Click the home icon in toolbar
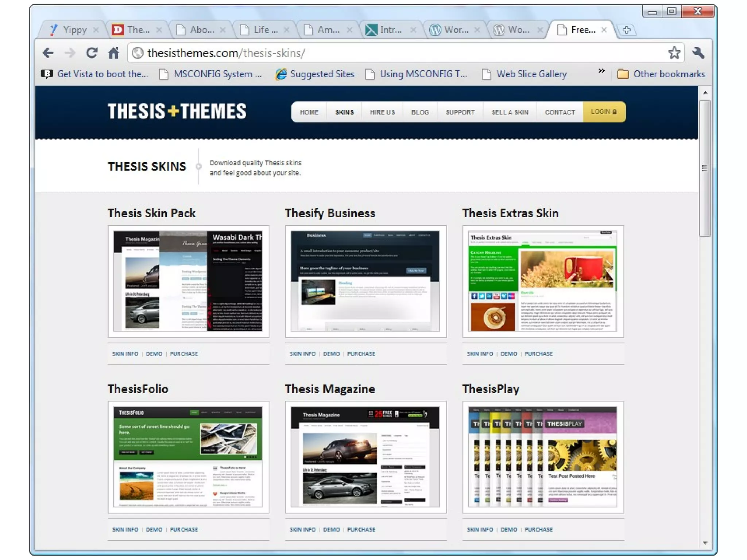Viewport: 747px width, 560px height. click(x=113, y=53)
